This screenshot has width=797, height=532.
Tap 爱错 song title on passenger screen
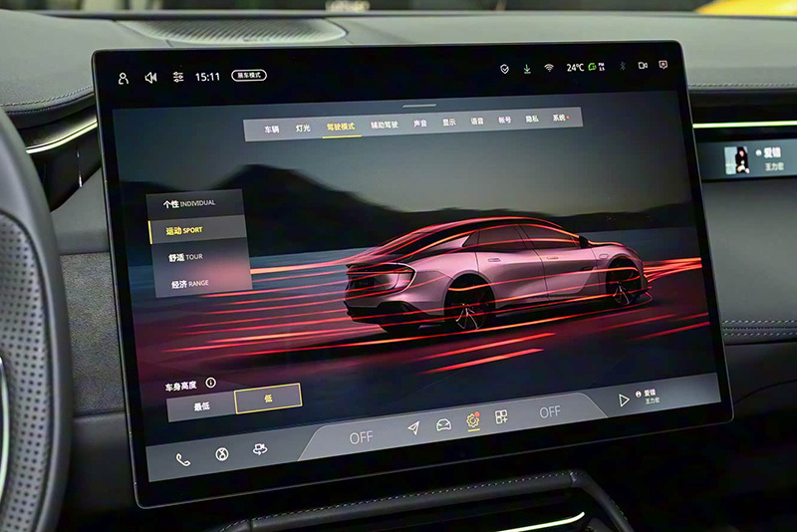point(772,152)
